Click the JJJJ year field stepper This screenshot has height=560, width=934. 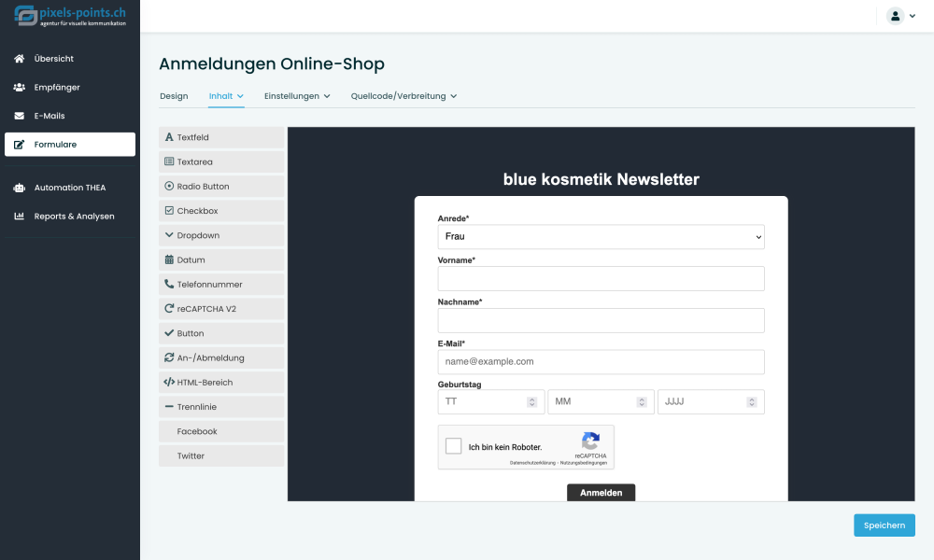pos(752,402)
